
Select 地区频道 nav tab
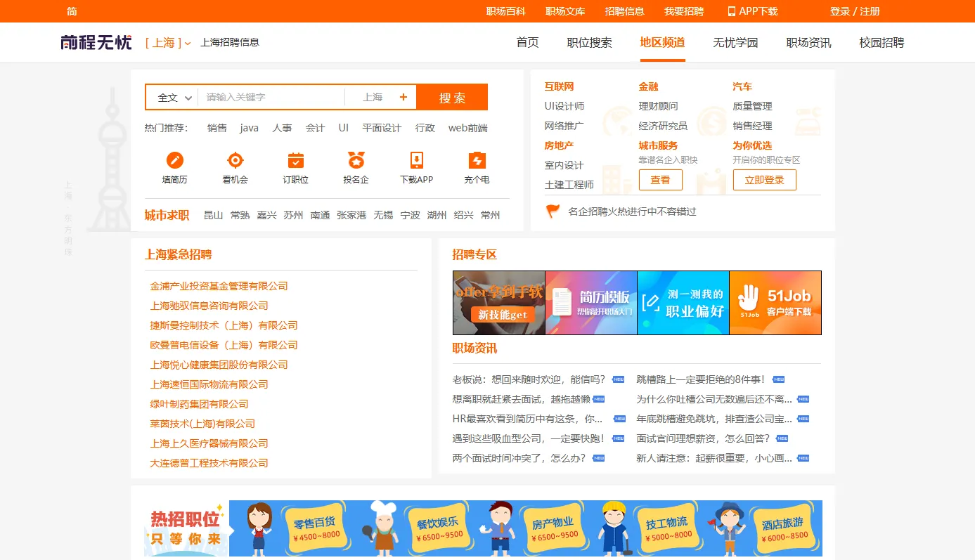tap(662, 43)
